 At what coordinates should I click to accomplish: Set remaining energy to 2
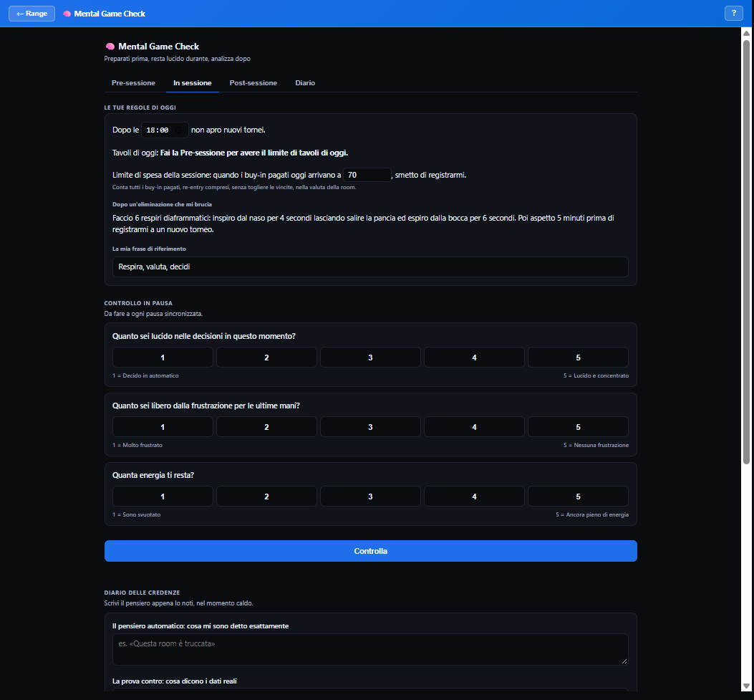266,497
